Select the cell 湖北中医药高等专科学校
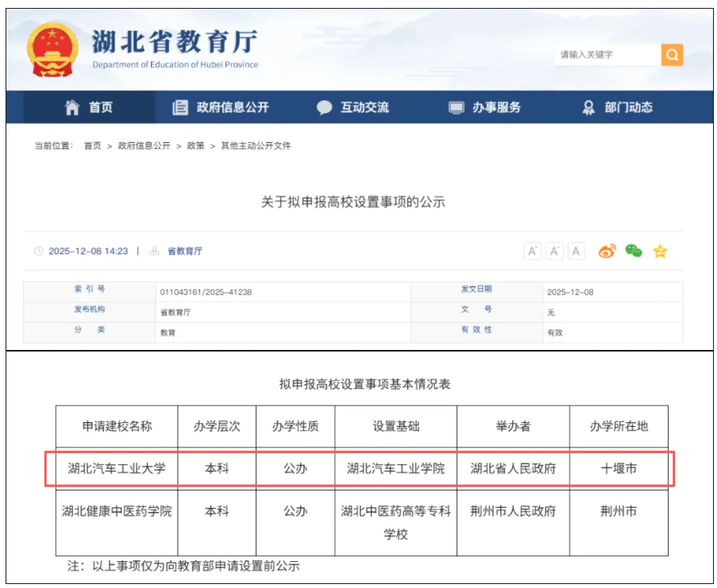The width and height of the screenshot is (717, 588). (x=396, y=523)
